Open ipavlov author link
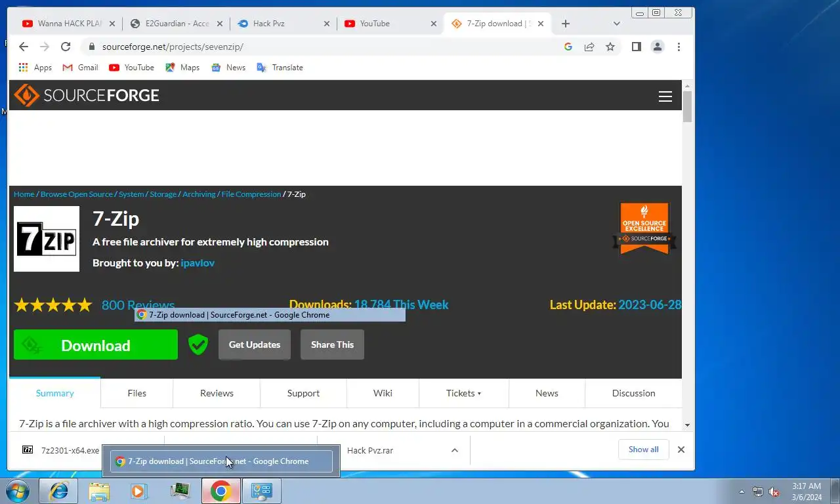Viewport: 840px width, 504px height. pos(198,262)
